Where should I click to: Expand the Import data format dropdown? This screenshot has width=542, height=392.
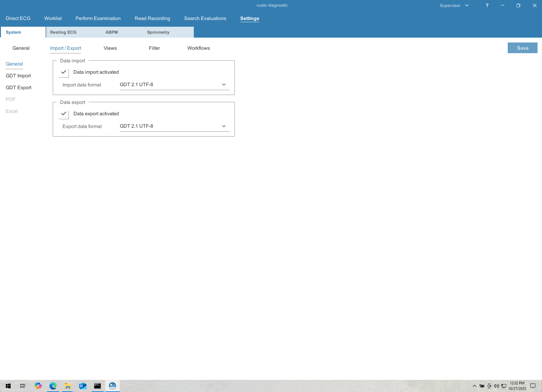click(x=174, y=85)
